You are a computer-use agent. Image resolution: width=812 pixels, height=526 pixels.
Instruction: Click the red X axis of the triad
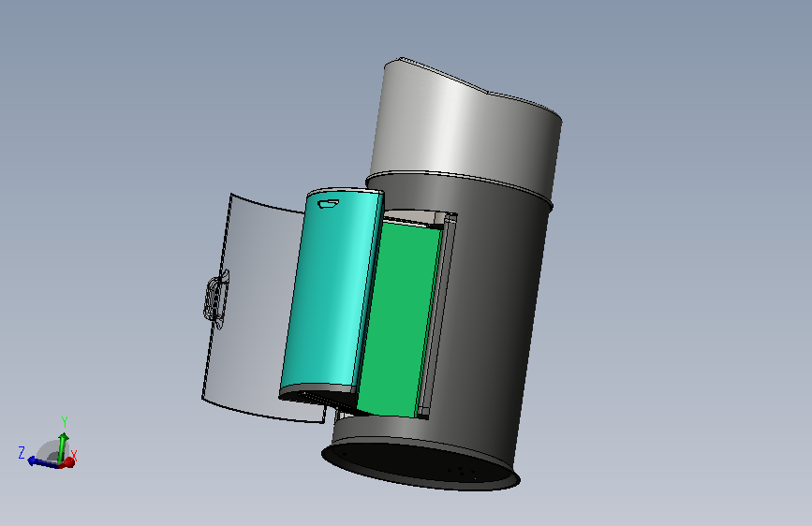tap(67, 463)
